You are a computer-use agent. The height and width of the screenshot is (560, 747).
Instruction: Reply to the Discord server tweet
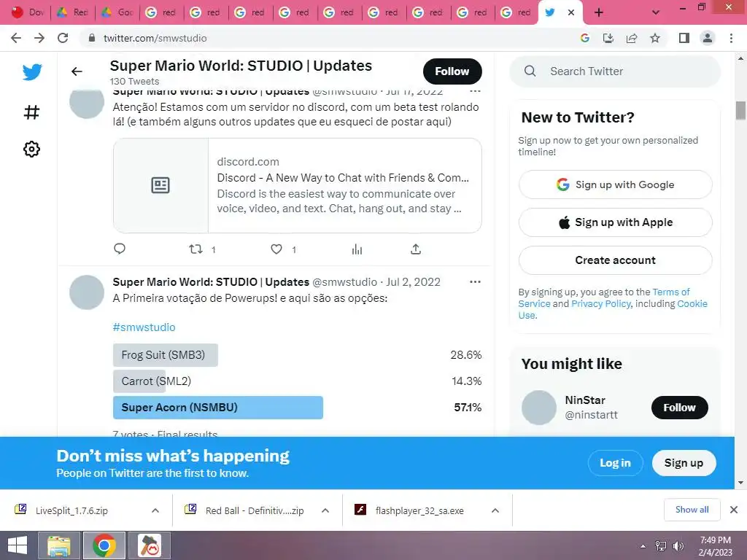pyautogui.click(x=120, y=249)
